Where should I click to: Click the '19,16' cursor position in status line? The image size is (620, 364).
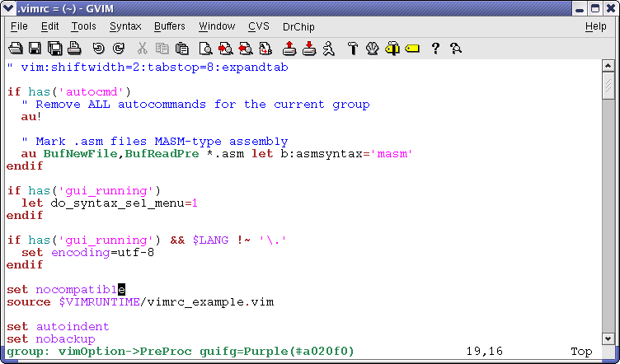(x=485, y=352)
